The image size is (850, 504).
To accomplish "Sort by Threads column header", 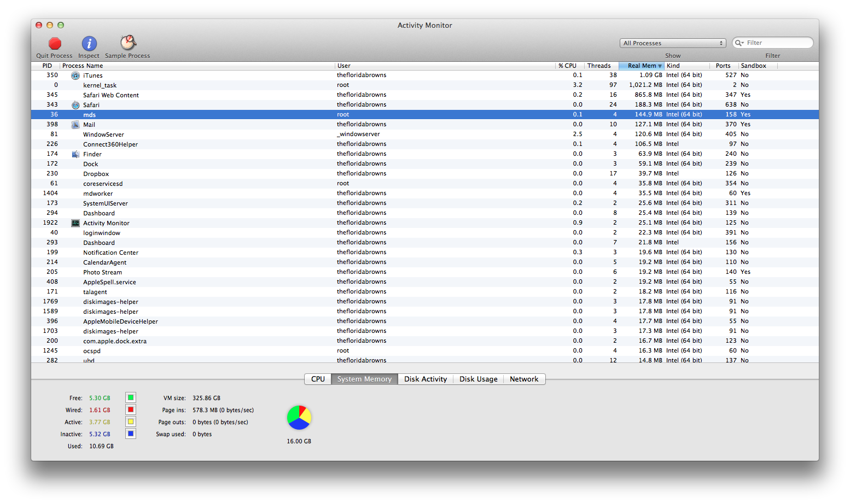I will pos(602,66).
